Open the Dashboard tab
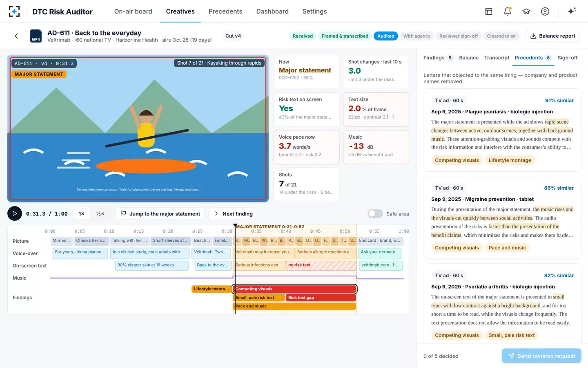Image resolution: width=588 pixels, height=368 pixels. (272, 11)
